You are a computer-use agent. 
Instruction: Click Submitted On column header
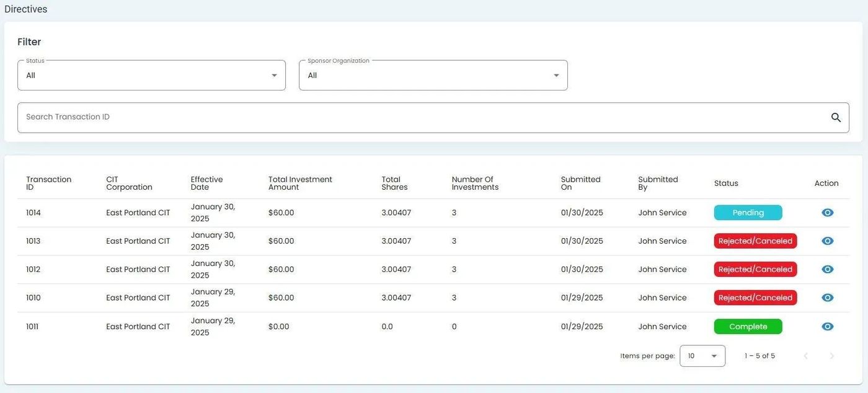[x=580, y=183]
